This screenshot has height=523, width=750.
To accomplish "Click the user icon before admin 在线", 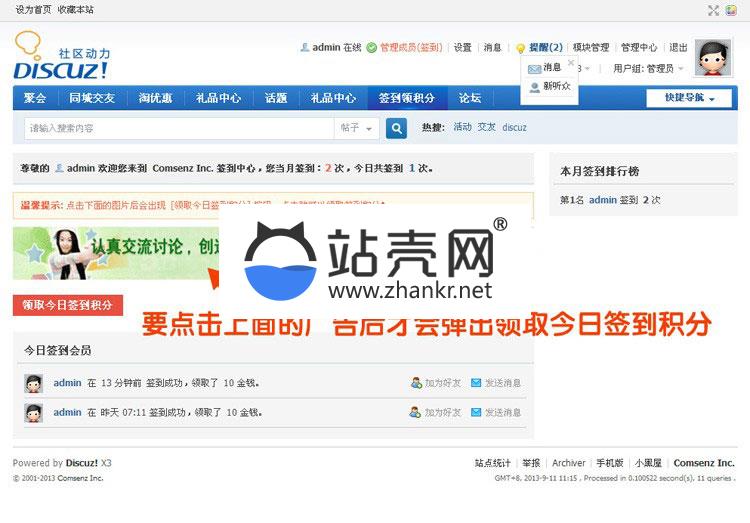I will point(305,47).
